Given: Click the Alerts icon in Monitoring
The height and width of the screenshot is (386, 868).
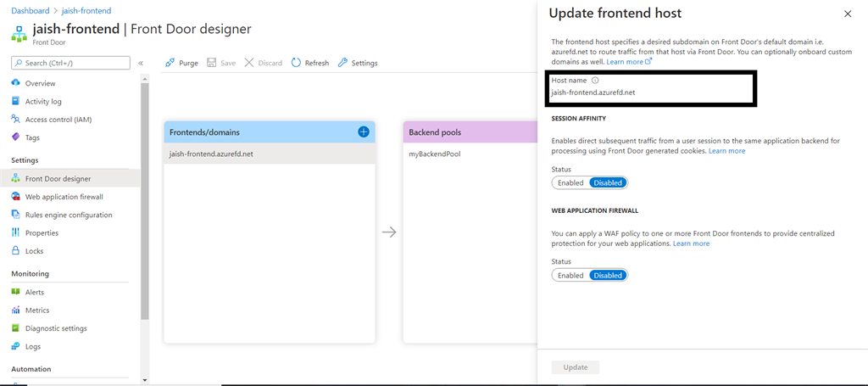Looking at the screenshot, I should coord(15,292).
